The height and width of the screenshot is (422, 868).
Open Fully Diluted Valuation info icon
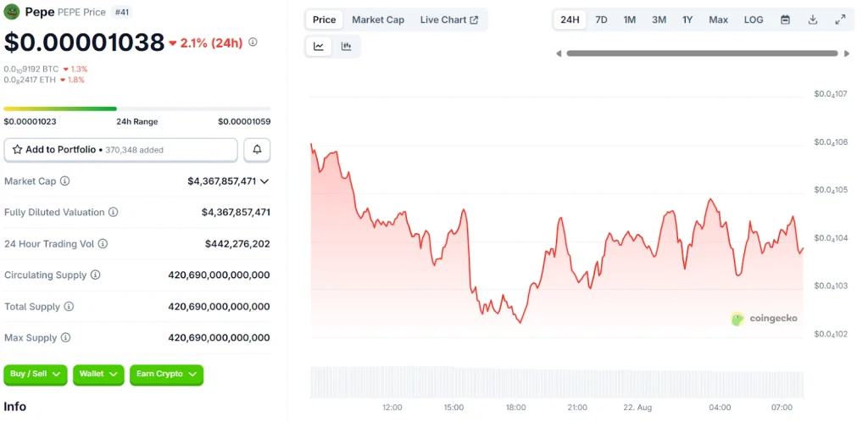point(113,212)
